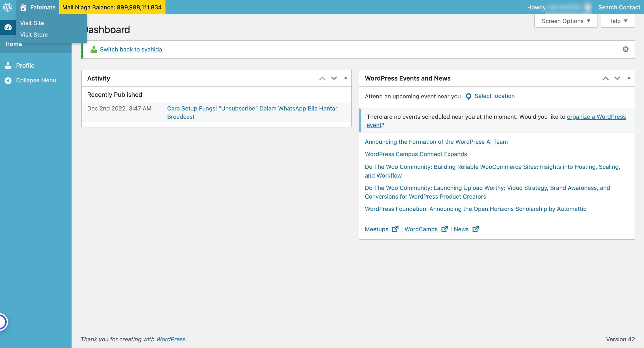Screen dimensions: 644x348
Task: Expand the Screen Options dropdown
Action: coord(566,21)
